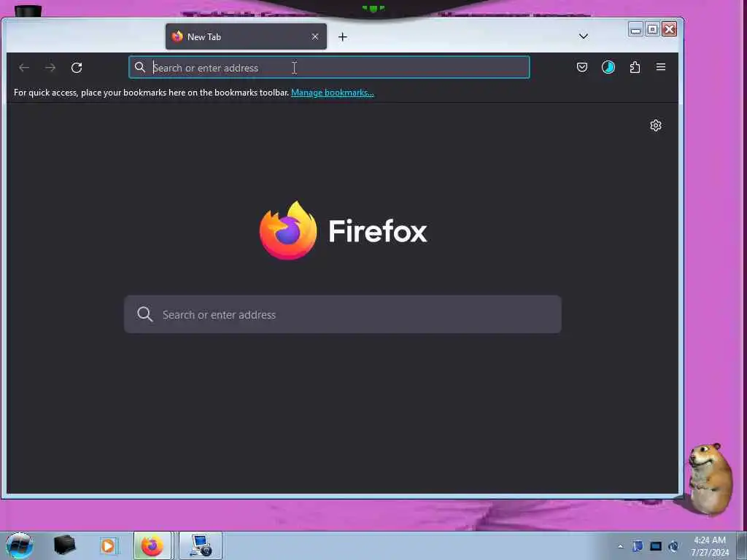This screenshot has width=747, height=560.
Task: Reload the current page
Action: tap(77, 68)
